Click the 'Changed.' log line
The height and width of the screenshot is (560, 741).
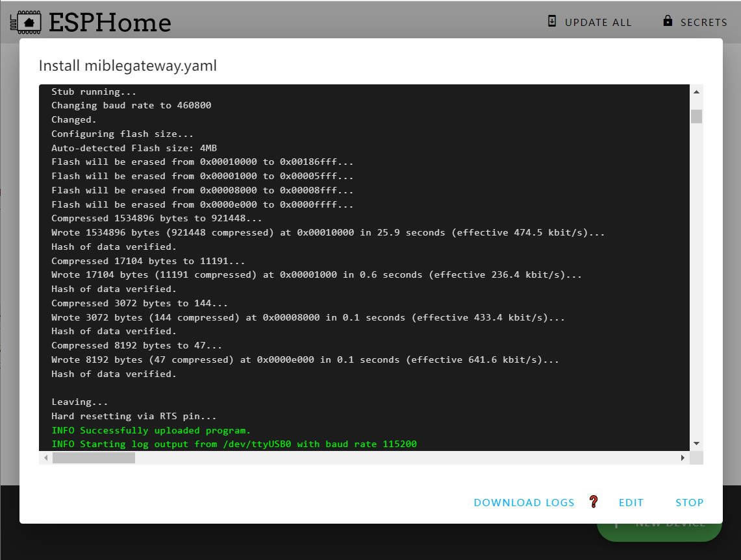(x=74, y=119)
